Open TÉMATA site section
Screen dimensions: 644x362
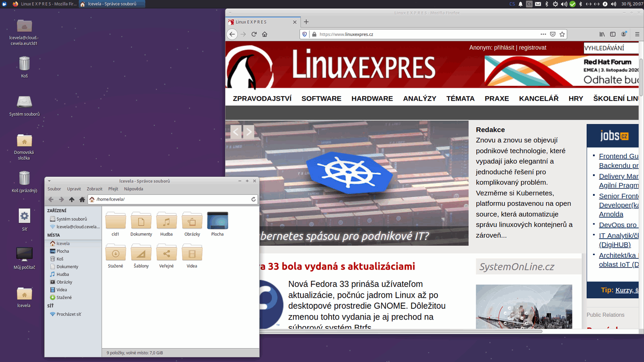[x=460, y=98]
